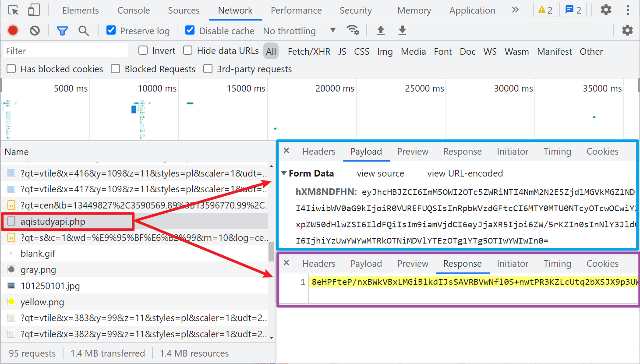
Task: Open the network search magnifier
Action: 83,31
